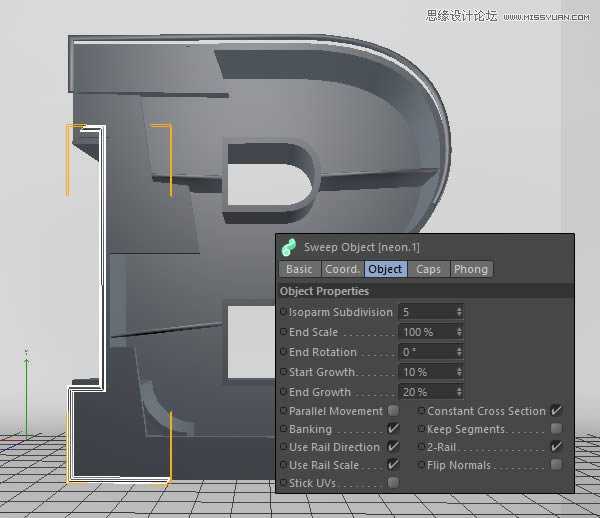Click keyframe dot beside Isoparm Subdivision

284,312
